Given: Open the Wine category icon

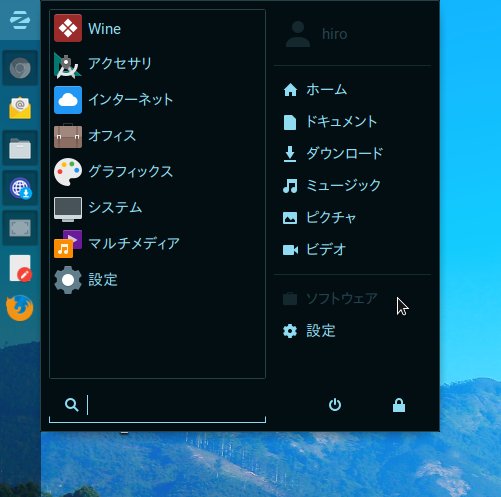Looking at the screenshot, I should click(68, 28).
